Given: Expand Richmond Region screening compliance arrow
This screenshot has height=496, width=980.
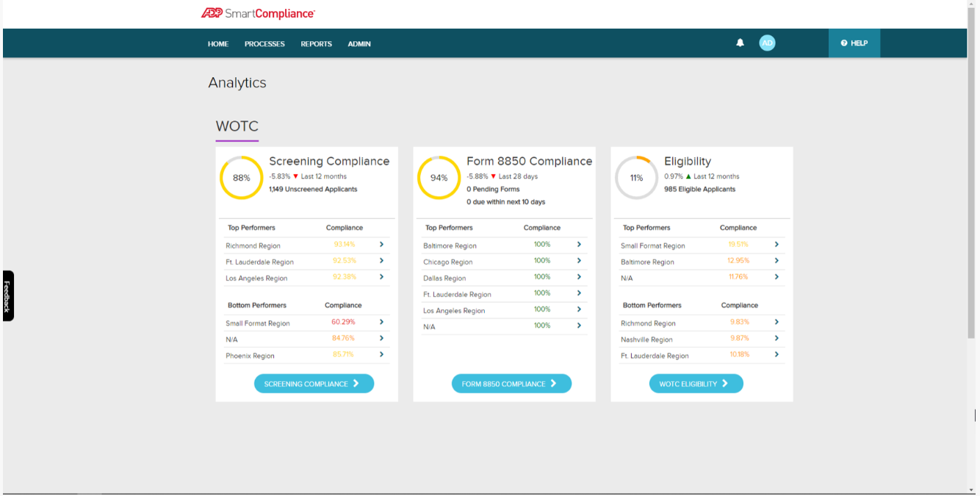Looking at the screenshot, I should coord(381,245).
